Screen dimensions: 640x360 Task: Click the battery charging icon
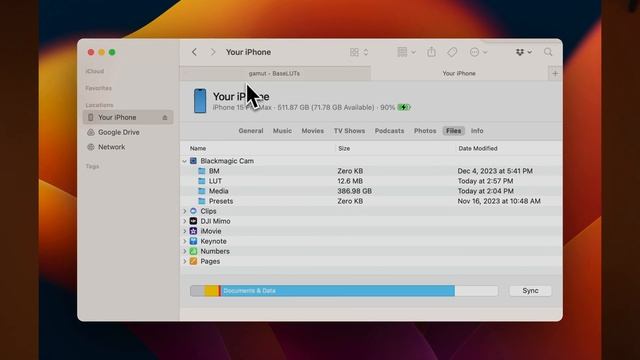pos(404,108)
